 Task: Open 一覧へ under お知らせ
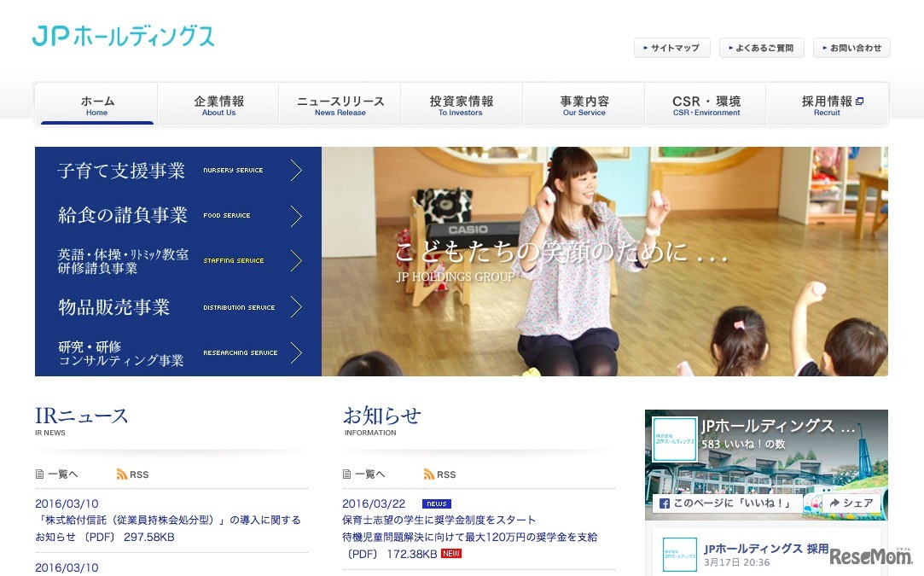[369, 474]
